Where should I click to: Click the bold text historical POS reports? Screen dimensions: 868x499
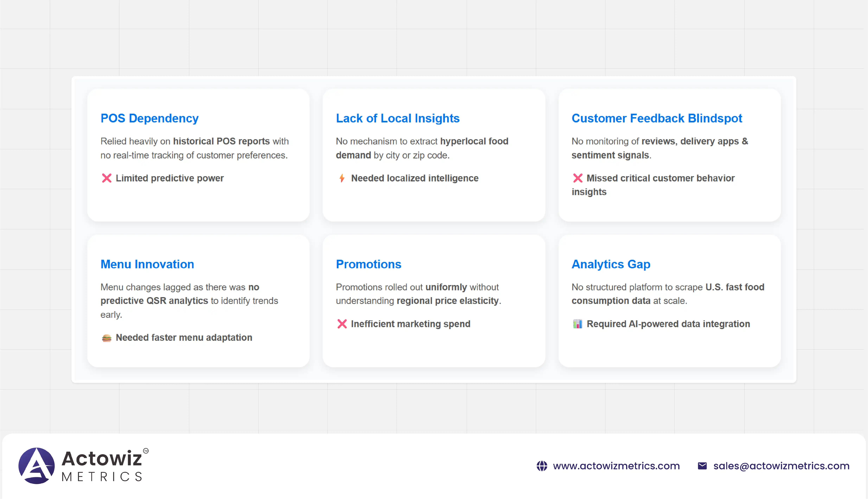point(221,141)
